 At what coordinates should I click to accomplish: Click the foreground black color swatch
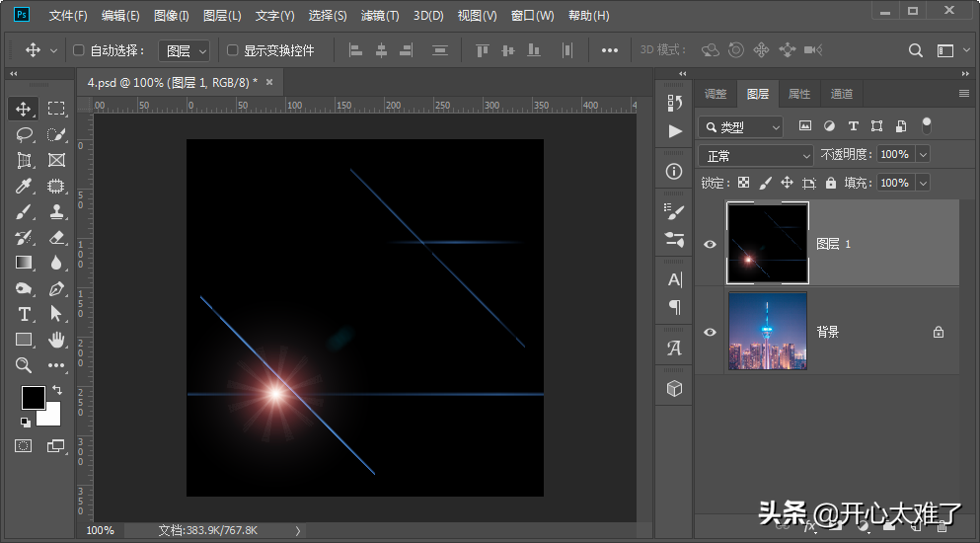click(x=34, y=397)
